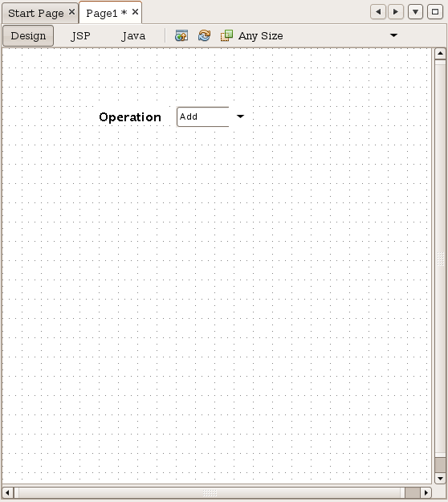Toggle the Design view button
Viewport: 448px width, 502px height.
pos(28,36)
